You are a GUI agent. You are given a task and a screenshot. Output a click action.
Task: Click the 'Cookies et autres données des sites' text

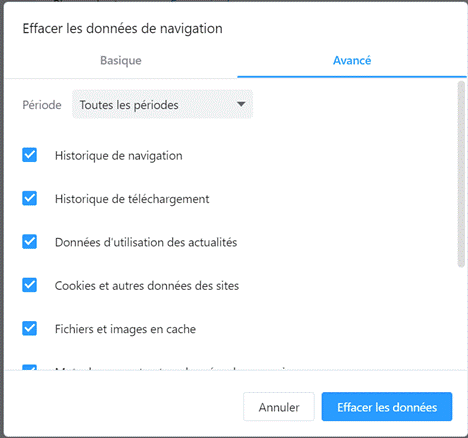click(147, 286)
